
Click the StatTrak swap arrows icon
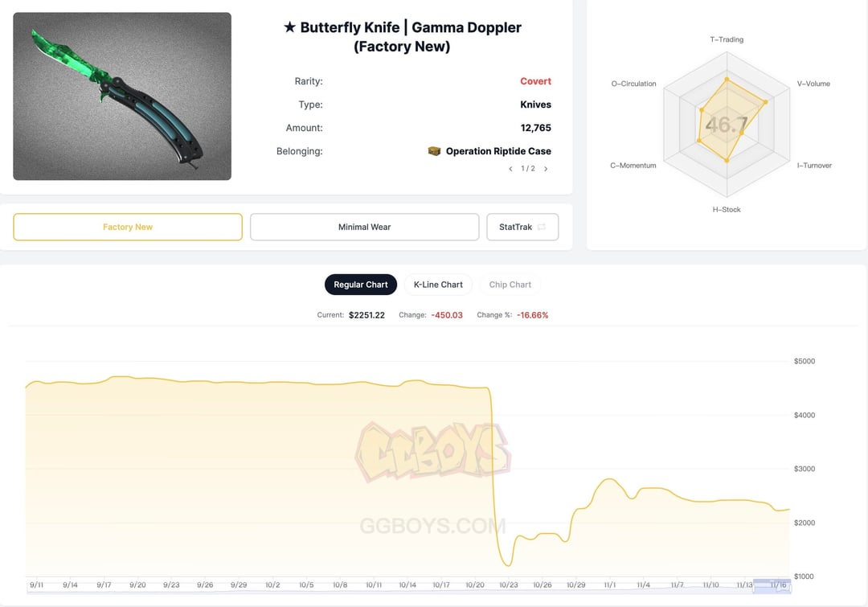point(542,227)
